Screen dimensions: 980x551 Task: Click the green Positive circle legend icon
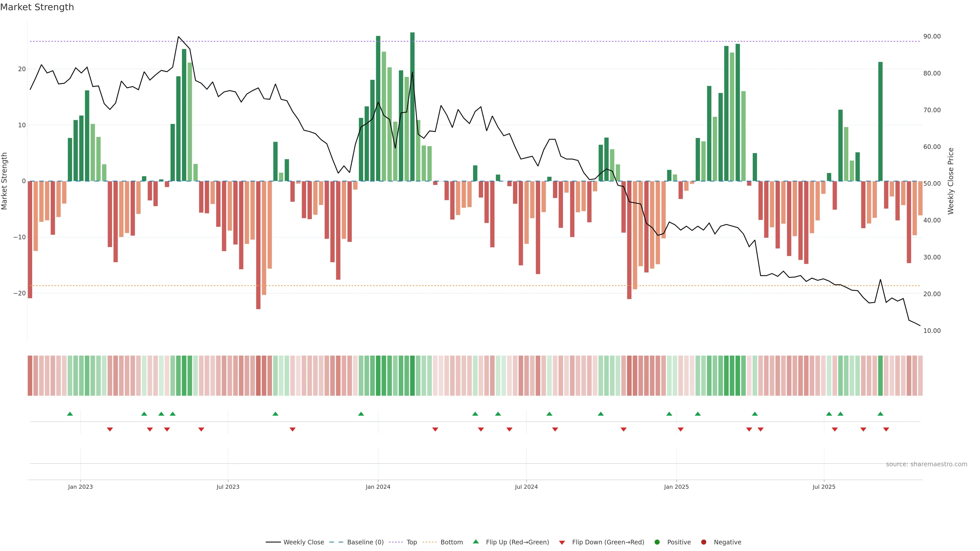(657, 542)
